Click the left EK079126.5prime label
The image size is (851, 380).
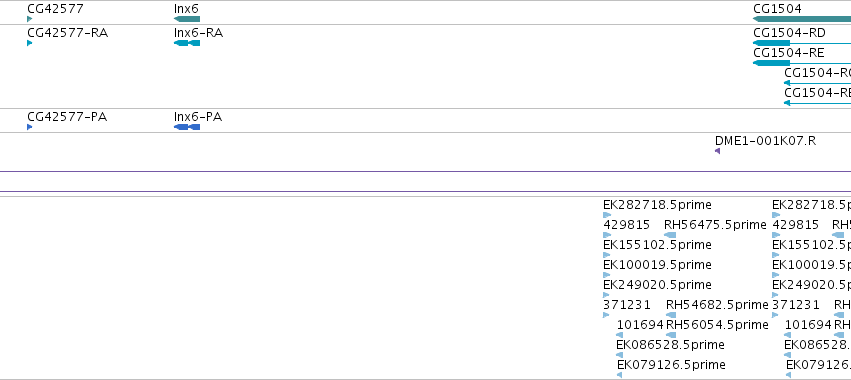671,364
